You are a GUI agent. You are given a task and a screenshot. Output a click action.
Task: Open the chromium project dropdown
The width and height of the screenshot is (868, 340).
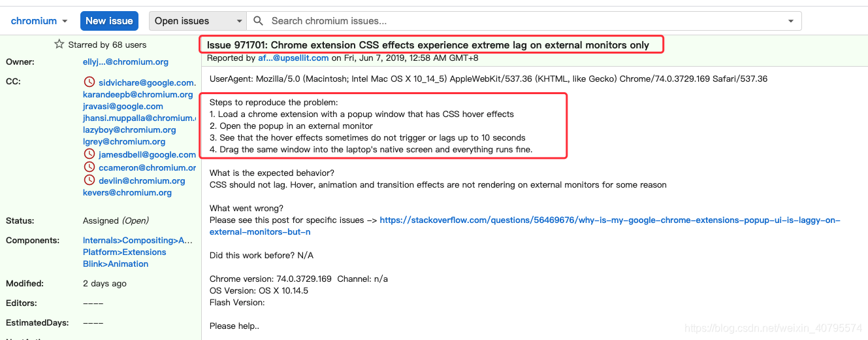[x=39, y=21]
